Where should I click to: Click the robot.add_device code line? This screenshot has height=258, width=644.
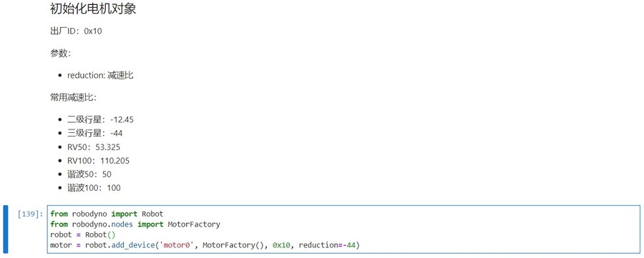(x=205, y=245)
